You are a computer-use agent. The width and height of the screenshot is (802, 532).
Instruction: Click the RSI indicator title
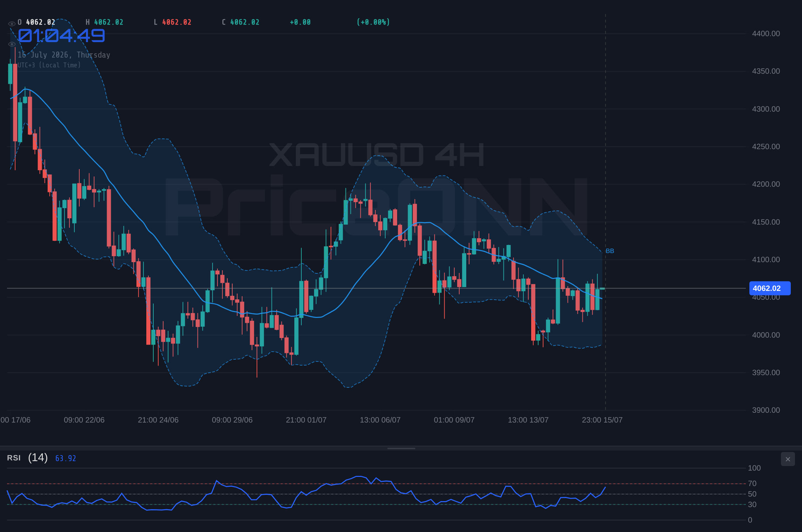[14, 458]
